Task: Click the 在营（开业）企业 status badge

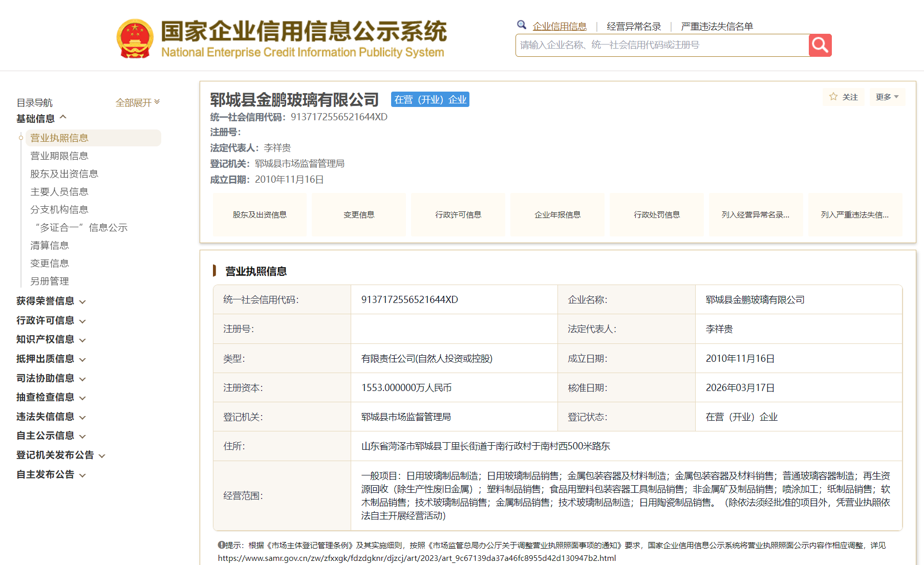Action: coord(430,99)
